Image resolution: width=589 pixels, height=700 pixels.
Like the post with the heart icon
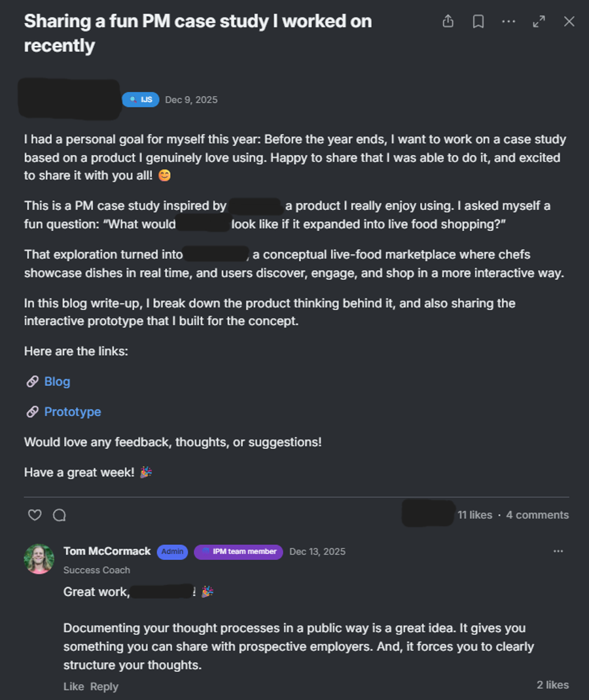point(34,515)
